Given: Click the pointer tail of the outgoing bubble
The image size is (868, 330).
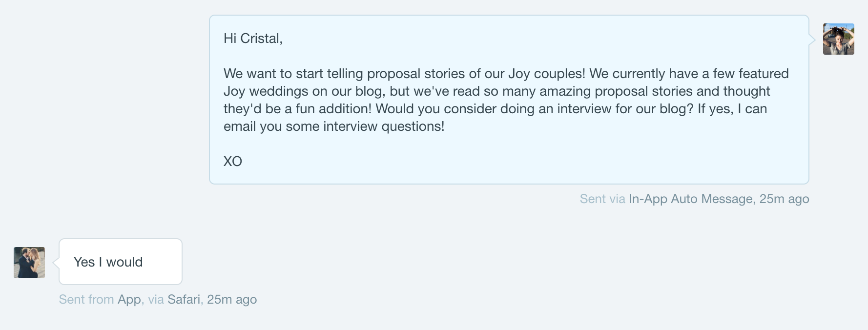Looking at the screenshot, I should point(812,40).
